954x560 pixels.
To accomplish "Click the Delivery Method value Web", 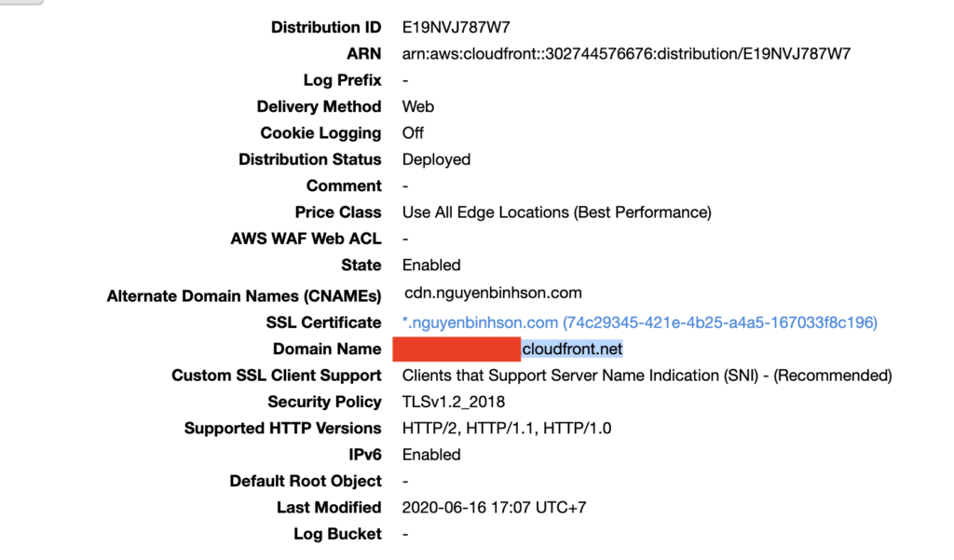I will click(417, 106).
